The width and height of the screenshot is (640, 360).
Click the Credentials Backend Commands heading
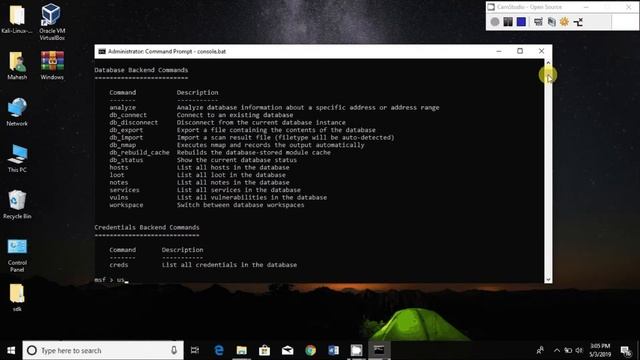[x=147, y=227]
